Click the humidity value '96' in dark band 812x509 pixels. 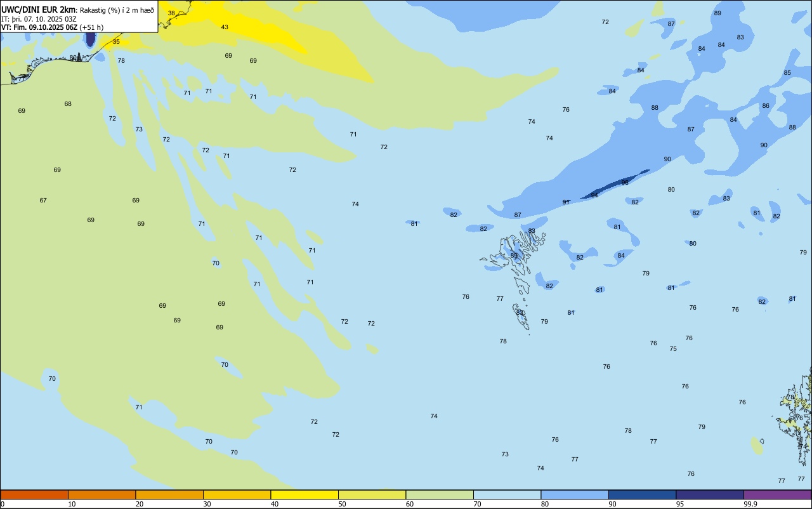625,182
